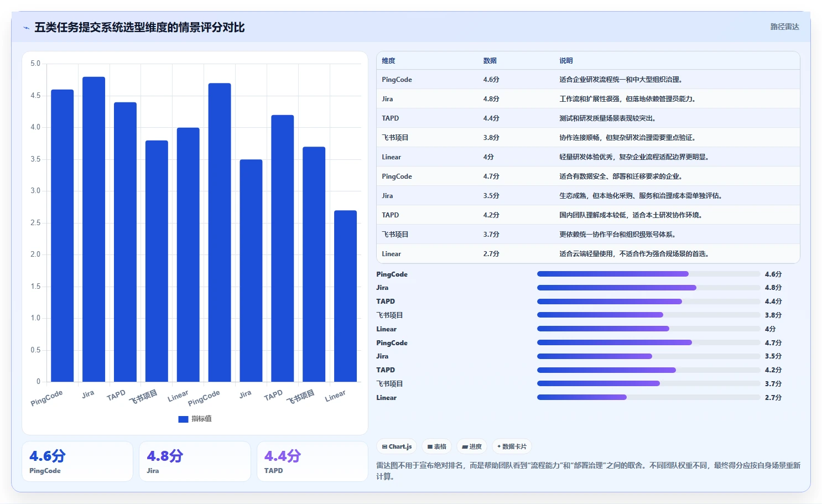This screenshot has height=504, width=822.
Task: Click the 维度 table column header
Action: 388,61
